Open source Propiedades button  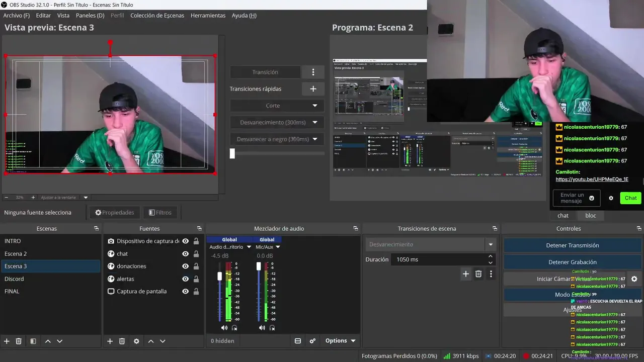(x=115, y=213)
